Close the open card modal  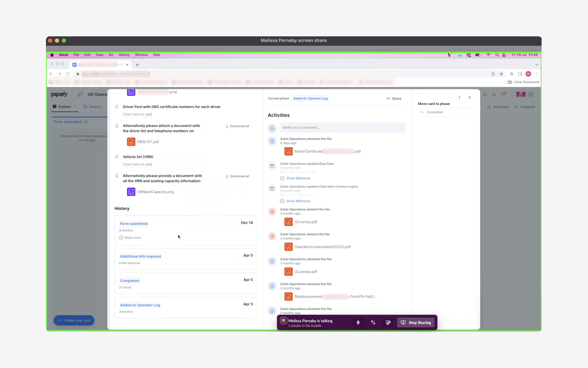[470, 97]
